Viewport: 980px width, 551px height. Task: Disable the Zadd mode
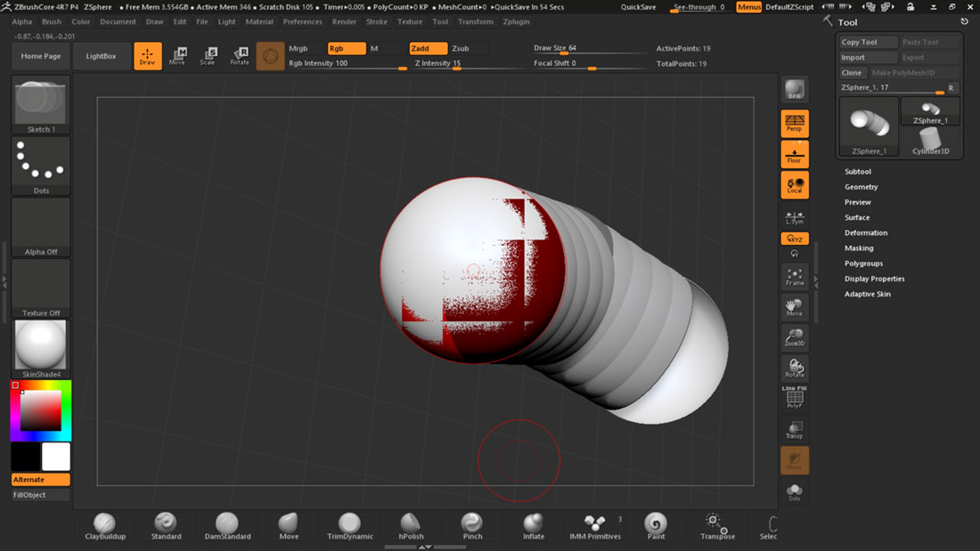(429, 49)
